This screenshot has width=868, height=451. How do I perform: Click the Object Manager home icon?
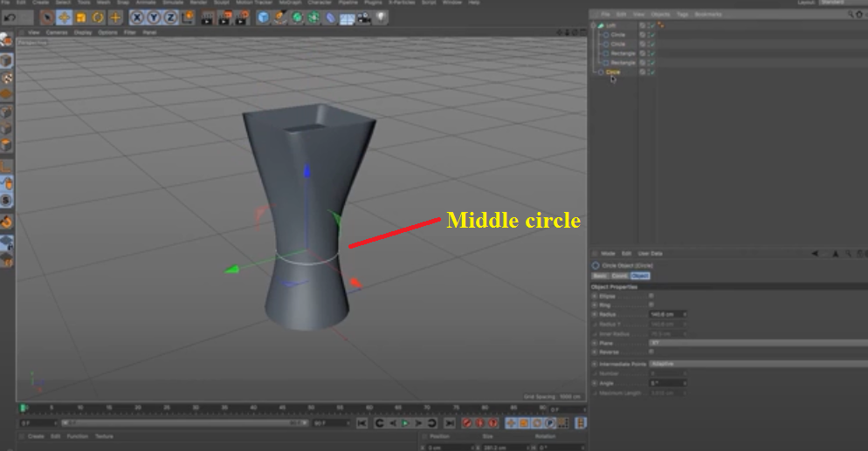[x=859, y=14]
